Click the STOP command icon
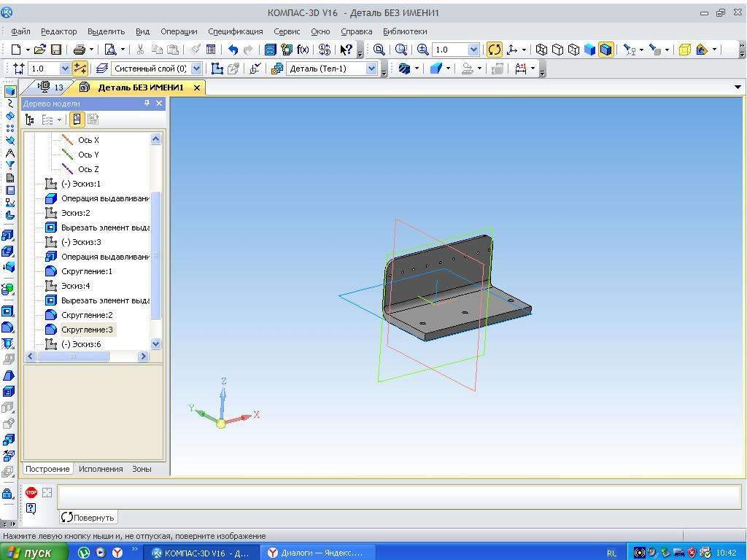The height and width of the screenshot is (560, 747). tap(31, 493)
